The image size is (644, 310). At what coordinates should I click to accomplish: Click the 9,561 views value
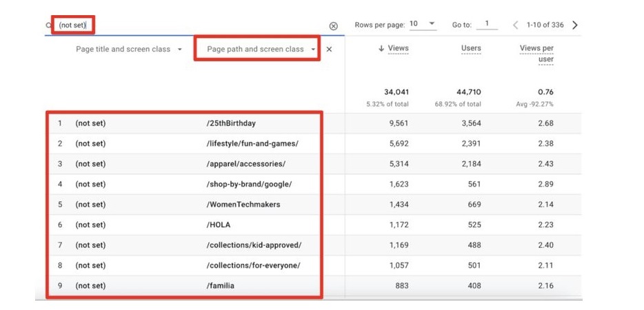tap(399, 123)
